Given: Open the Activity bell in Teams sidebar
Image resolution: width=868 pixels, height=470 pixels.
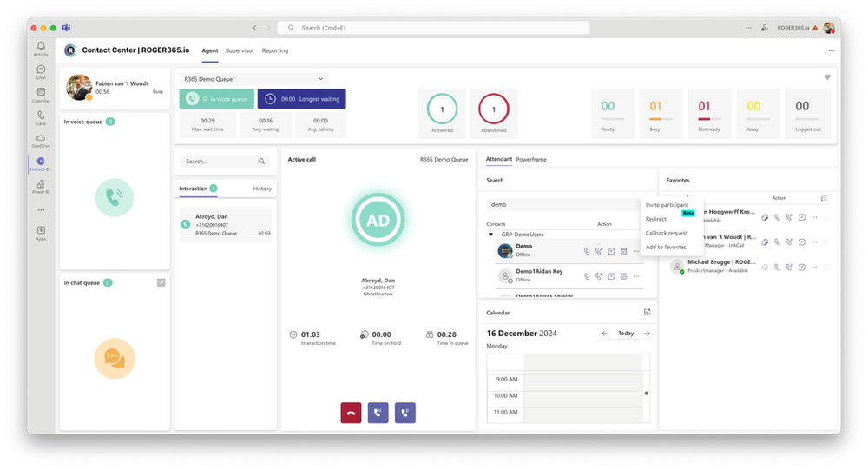Looking at the screenshot, I should click(41, 49).
